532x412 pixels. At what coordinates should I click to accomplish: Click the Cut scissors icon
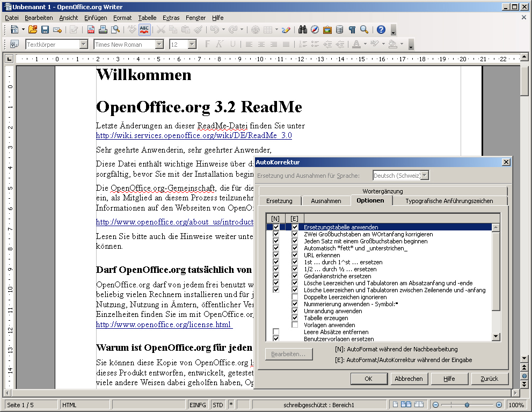[161, 30]
